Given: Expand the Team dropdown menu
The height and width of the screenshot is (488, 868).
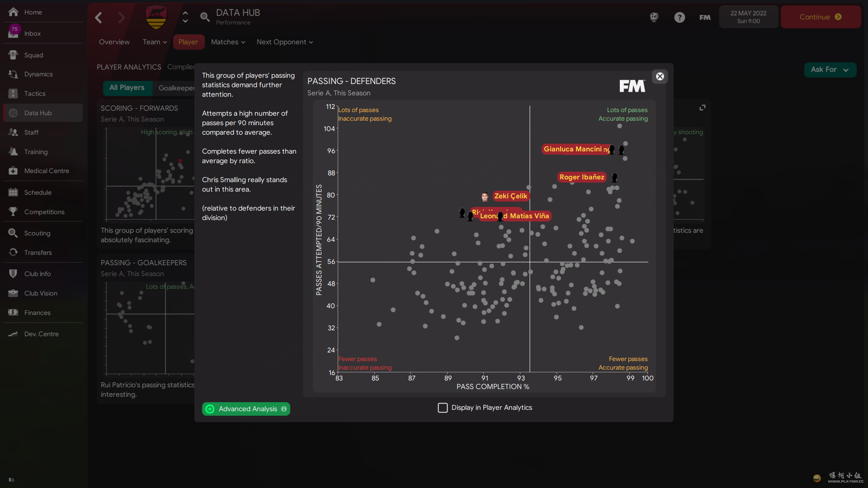Looking at the screenshot, I should pyautogui.click(x=155, y=42).
